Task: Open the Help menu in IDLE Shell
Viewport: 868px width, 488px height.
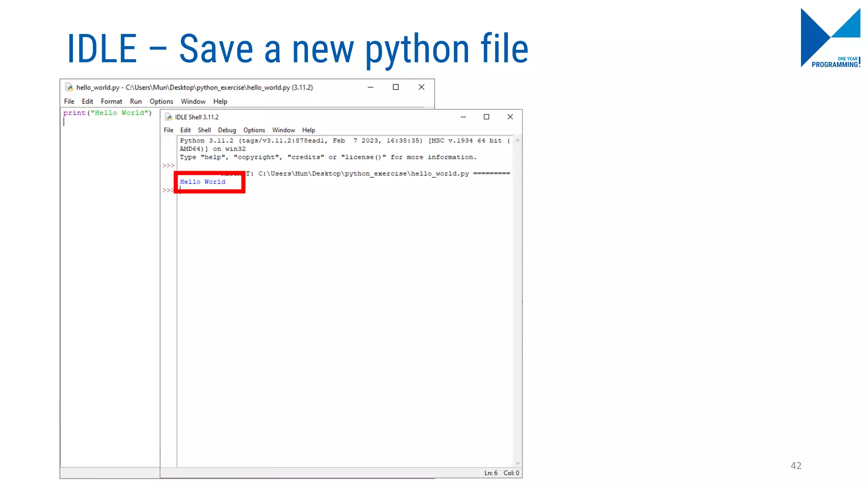Action: coord(309,130)
